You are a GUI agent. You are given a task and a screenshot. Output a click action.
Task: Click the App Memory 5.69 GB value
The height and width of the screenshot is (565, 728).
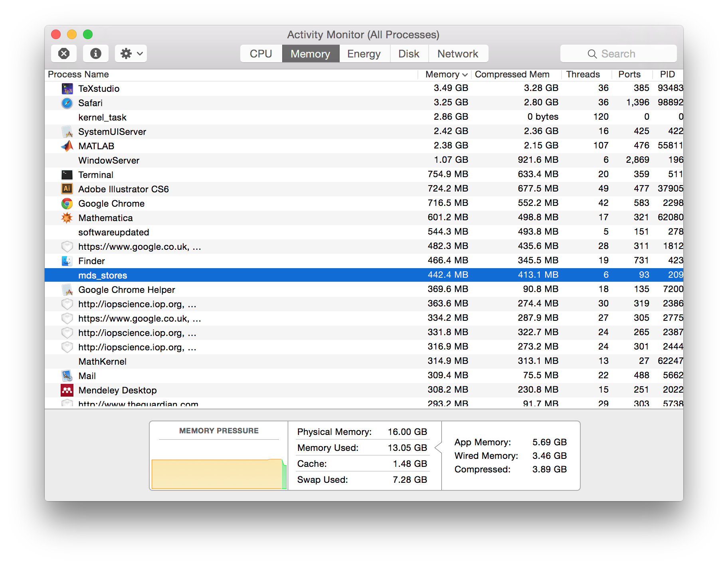click(550, 442)
